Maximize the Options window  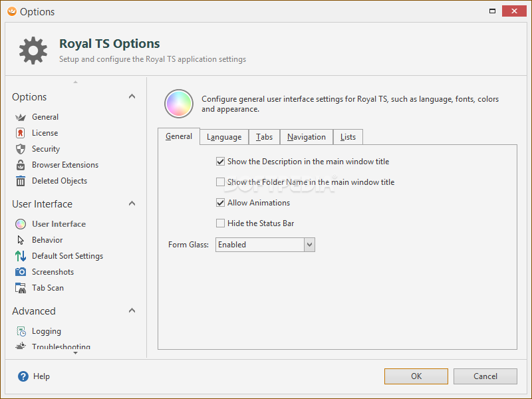tap(492, 11)
